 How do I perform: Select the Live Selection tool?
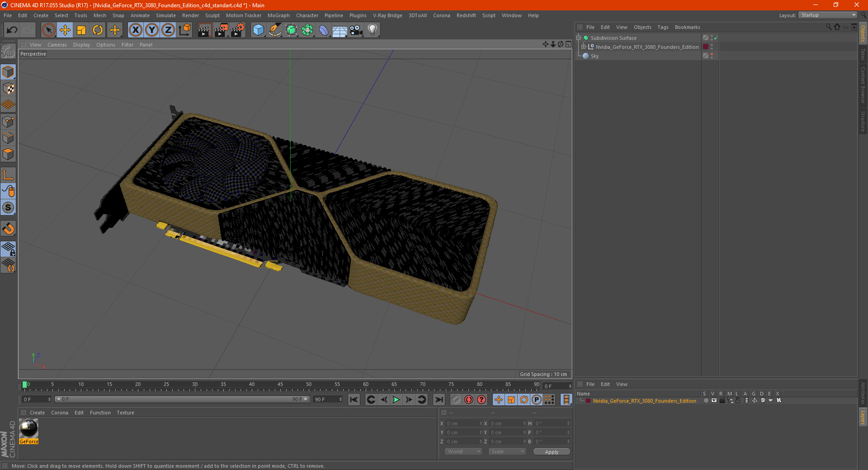coord(48,30)
